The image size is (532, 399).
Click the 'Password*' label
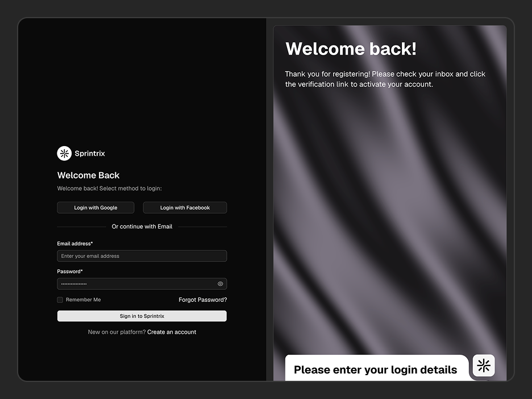tap(70, 272)
